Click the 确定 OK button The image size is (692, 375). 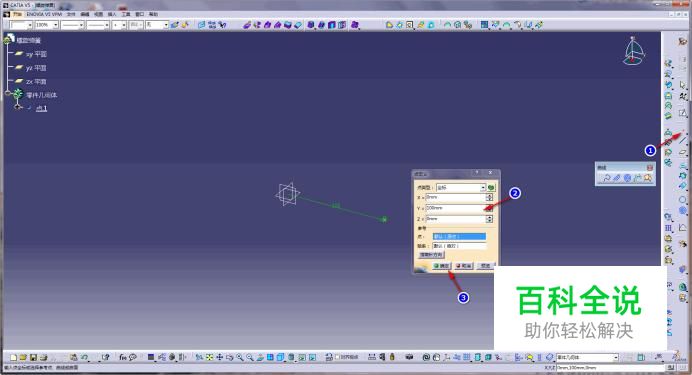[441, 266]
